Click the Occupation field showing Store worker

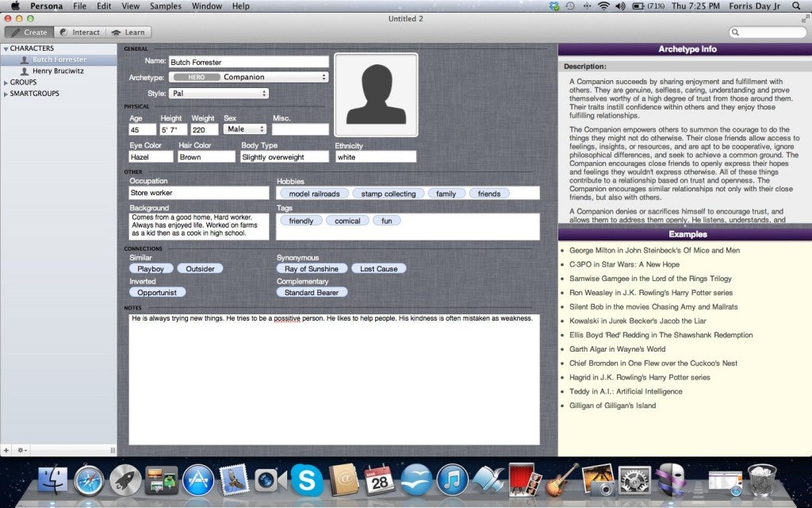(x=199, y=193)
